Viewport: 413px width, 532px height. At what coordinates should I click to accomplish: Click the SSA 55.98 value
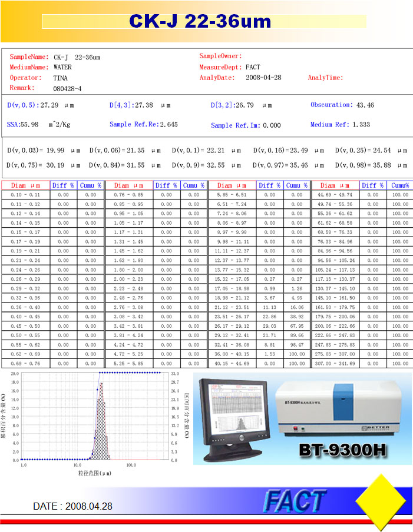click(29, 125)
